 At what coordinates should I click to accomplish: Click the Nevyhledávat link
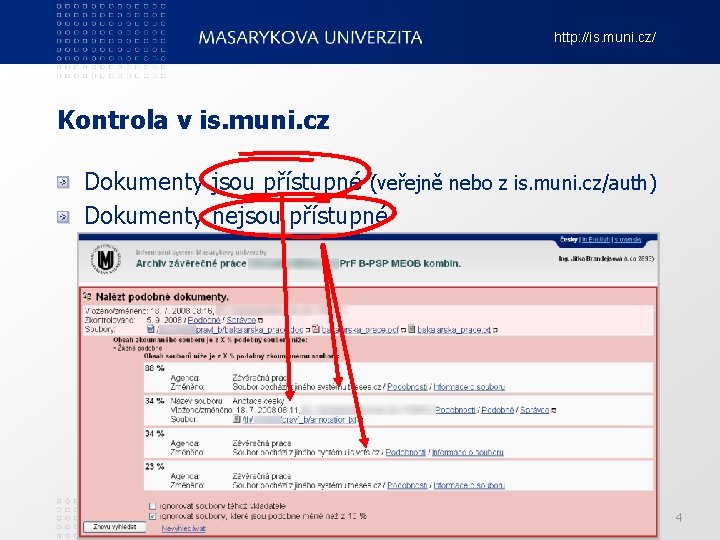pyautogui.click(x=183, y=529)
